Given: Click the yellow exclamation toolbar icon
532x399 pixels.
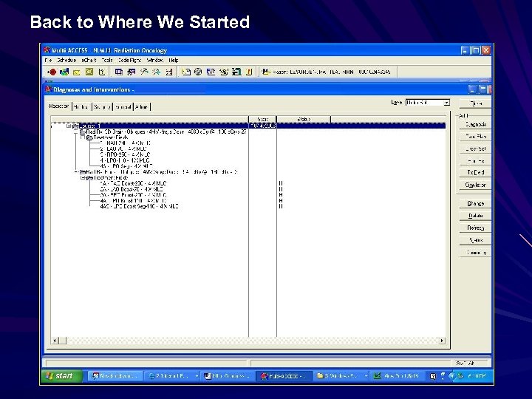Looking at the screenshot, I should (249, 72).
